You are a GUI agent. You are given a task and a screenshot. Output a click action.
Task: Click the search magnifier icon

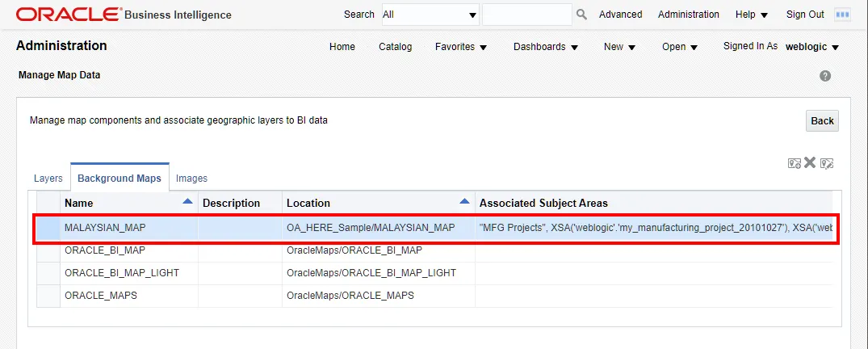coord(581,15)
